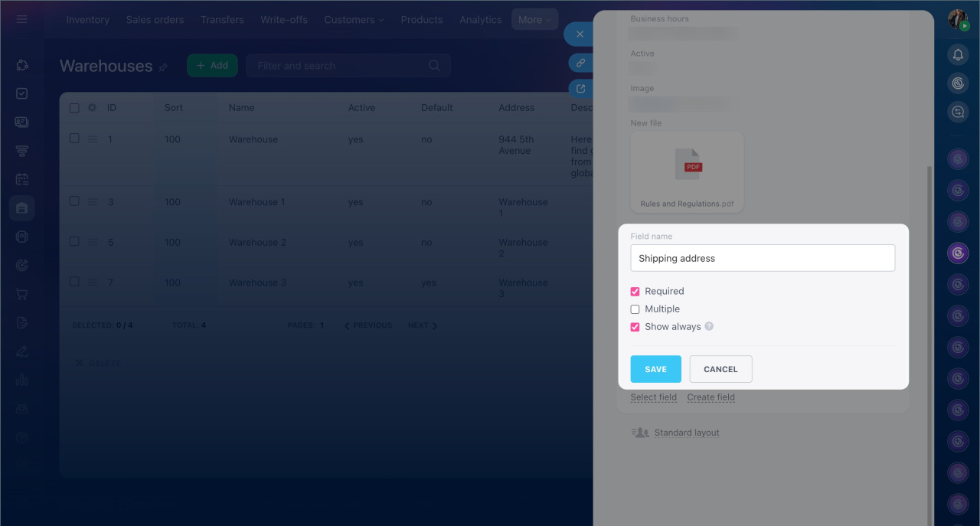
Task: Open table settings gear icon
Action: click(x=92, y=108)
